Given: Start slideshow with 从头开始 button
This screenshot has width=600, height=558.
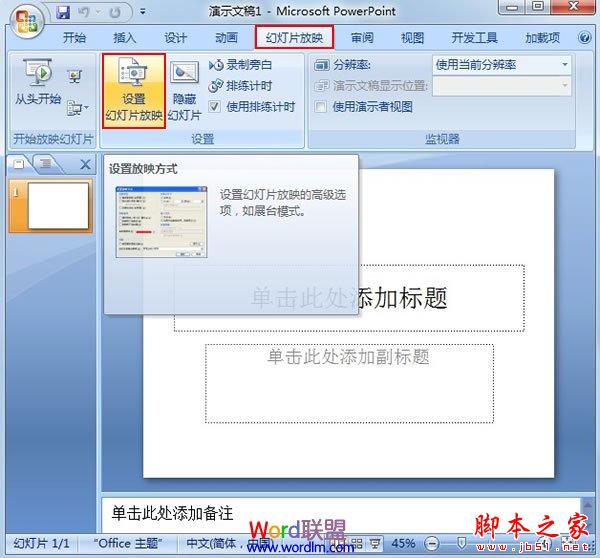Looking at the screenshot, I should 38,83.
